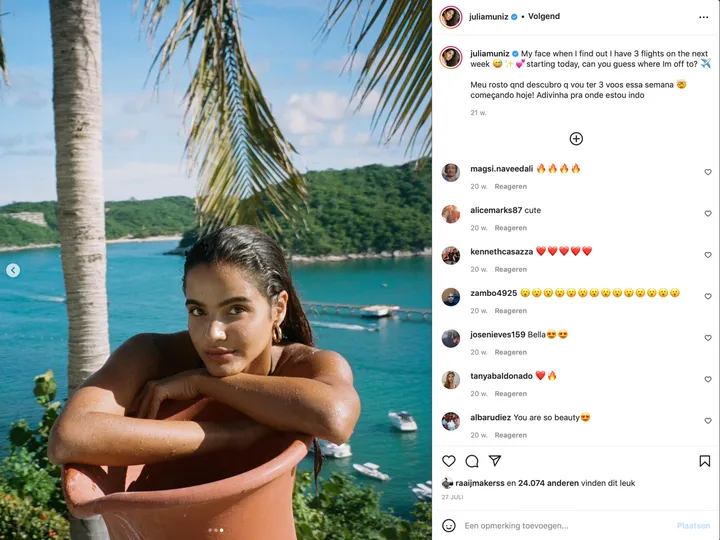
Task: Like albarudiez's comment heart
Action: coord(708,421)
